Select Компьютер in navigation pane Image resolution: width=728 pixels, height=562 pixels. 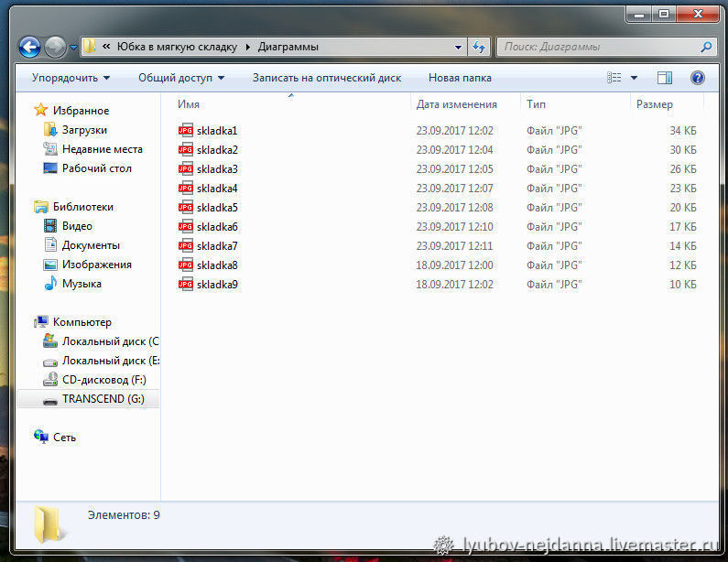coord(81,322)
